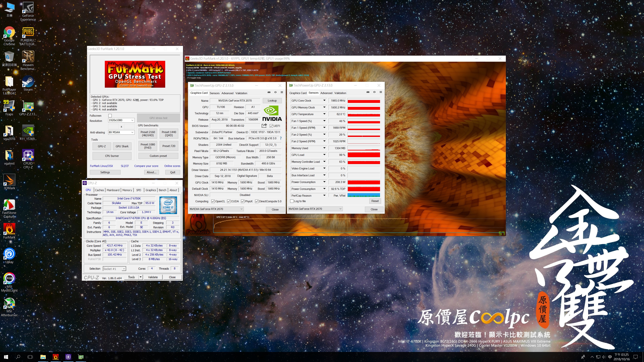Select the PUBG Battlegrounds desktop icon
The height and width of the screenshot is (362, 644).
[x=28, y=36]
